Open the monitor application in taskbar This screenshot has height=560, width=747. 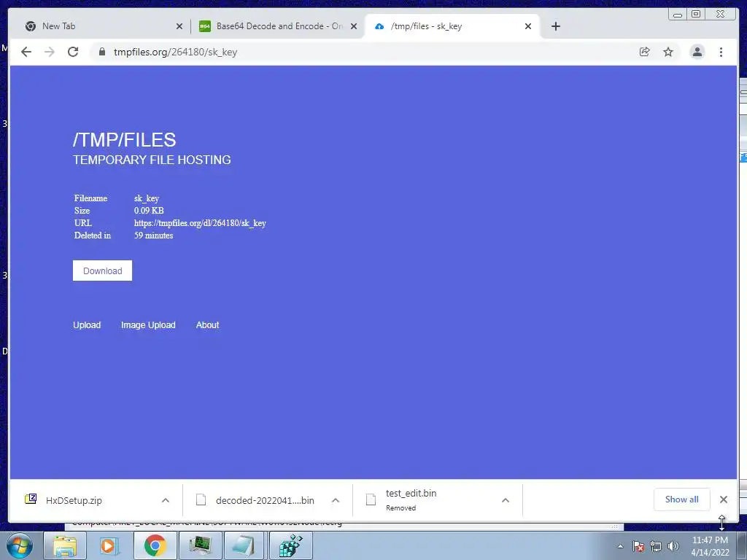pos(200,545)
